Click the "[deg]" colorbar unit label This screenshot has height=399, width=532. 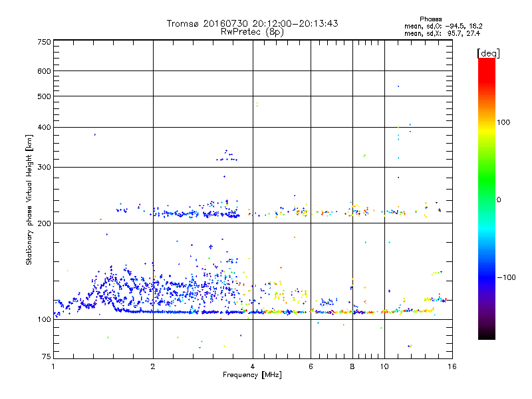click(x=488, y=53)
